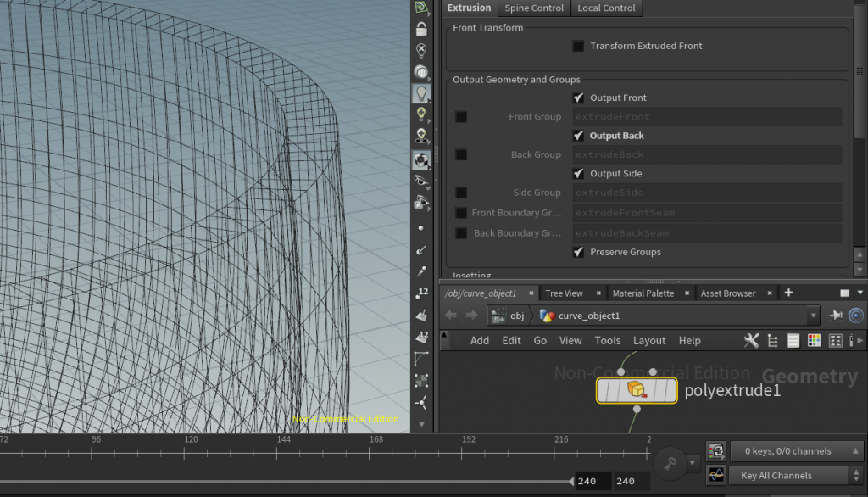Enable Transform Extruded Front
This screenshot has width=868, height=497.
[x=578, y=46]
